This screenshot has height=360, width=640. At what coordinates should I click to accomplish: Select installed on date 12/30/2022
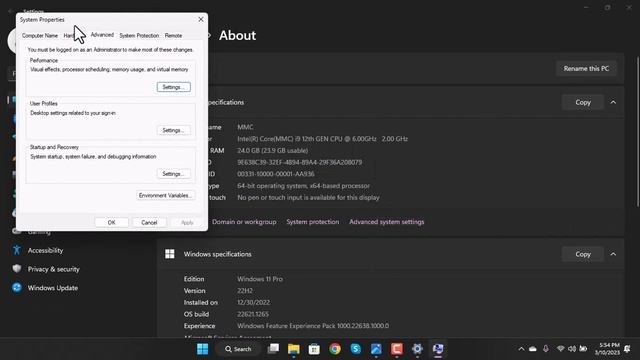tap(253, 302)
